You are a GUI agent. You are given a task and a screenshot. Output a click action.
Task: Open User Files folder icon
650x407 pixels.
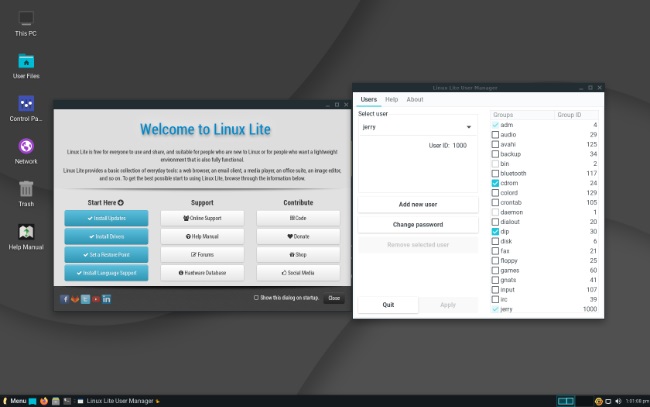coord(26,66)
